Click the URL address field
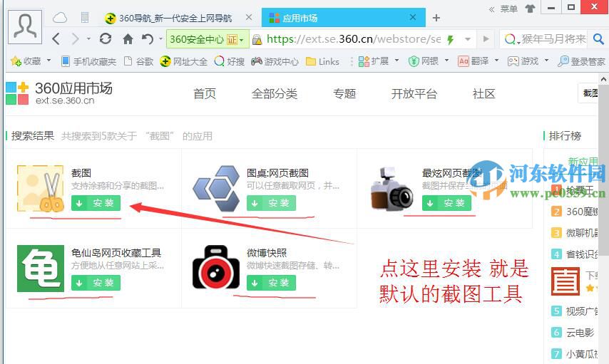 (x=354, y=38)
